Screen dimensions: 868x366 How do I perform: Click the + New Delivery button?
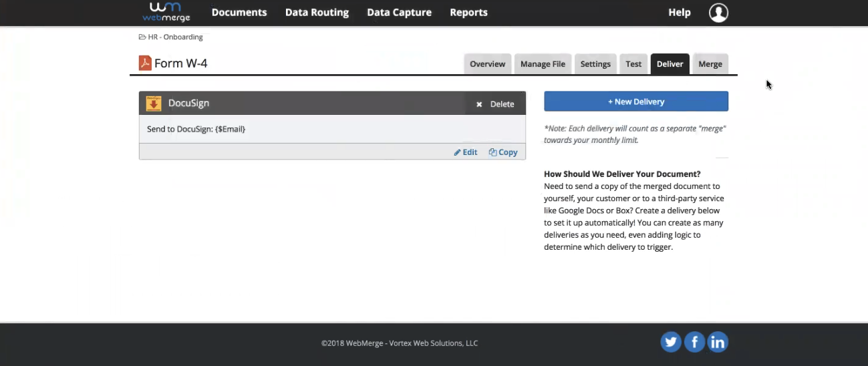(636, 102)
